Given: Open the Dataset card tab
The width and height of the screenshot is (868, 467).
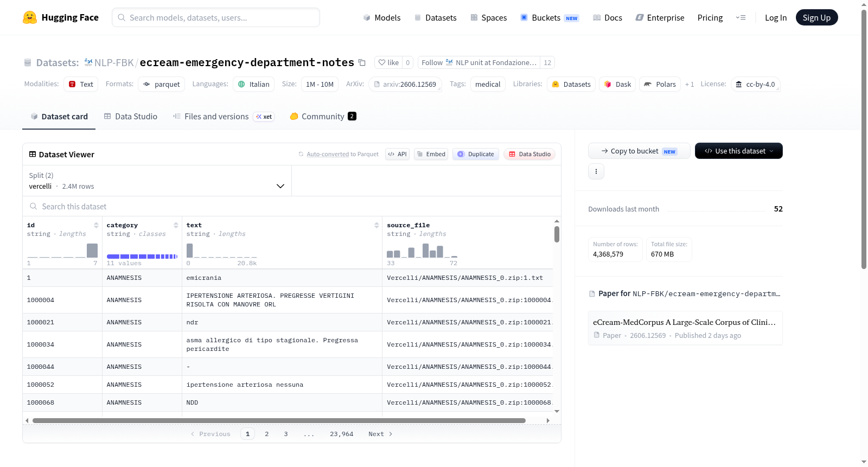Looking at the screenshot, I should point(59,116).
